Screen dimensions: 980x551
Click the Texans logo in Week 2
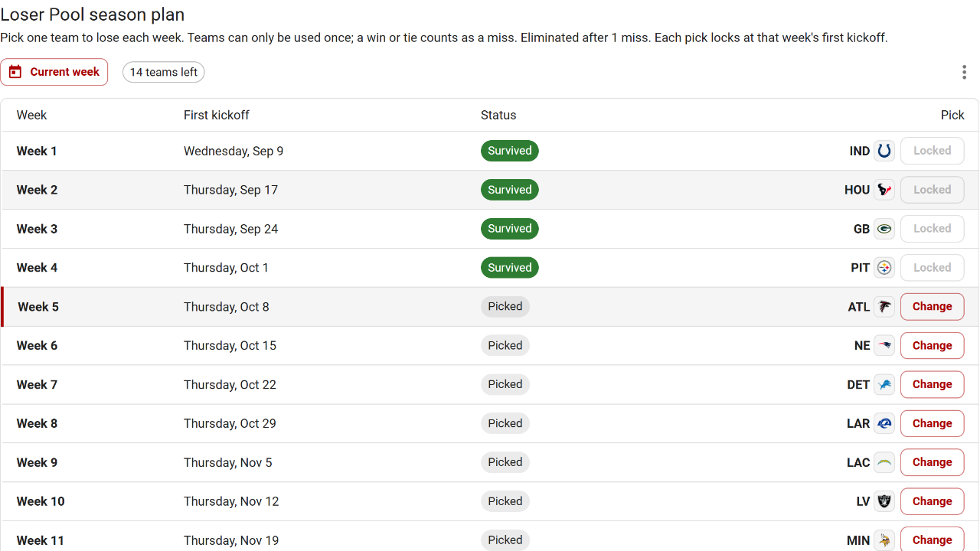[x=884, y=190]
